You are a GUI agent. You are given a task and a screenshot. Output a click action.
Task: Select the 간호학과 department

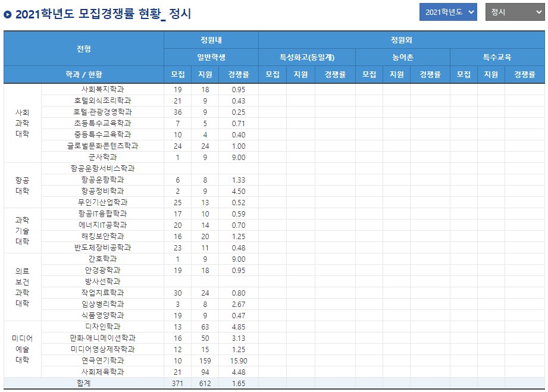pyautogui.click(x=102, y=259)
